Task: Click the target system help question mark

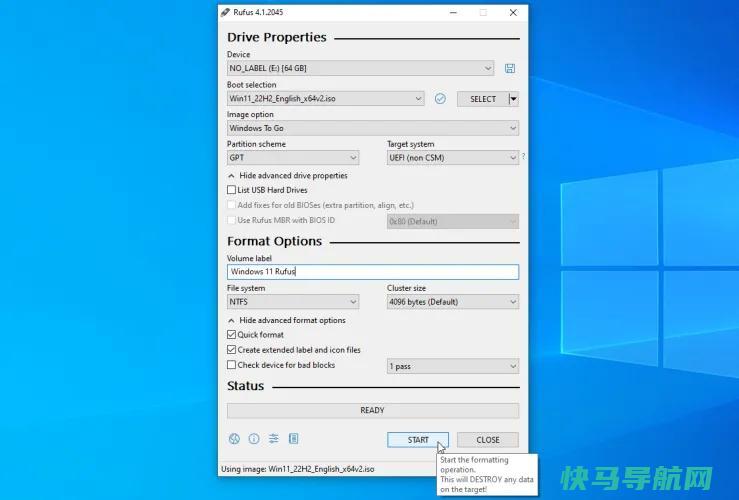Action: pyautogui.click(x=523, y=156)
